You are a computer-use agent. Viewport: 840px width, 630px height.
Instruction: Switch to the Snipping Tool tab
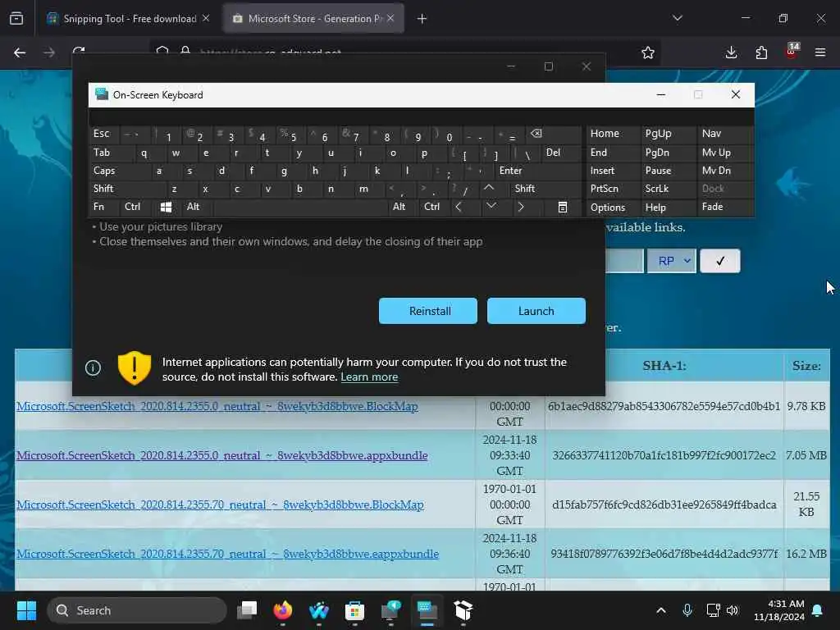(x=129, y=19)
